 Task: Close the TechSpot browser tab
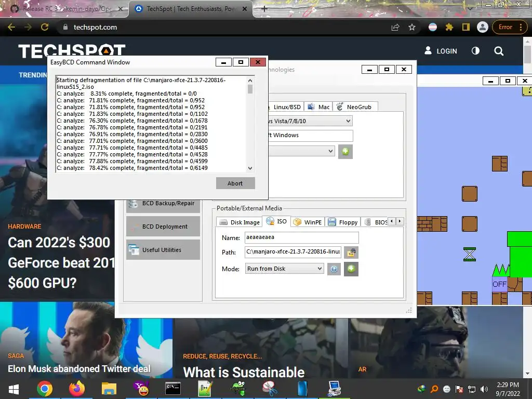click(x=245, y=9)
